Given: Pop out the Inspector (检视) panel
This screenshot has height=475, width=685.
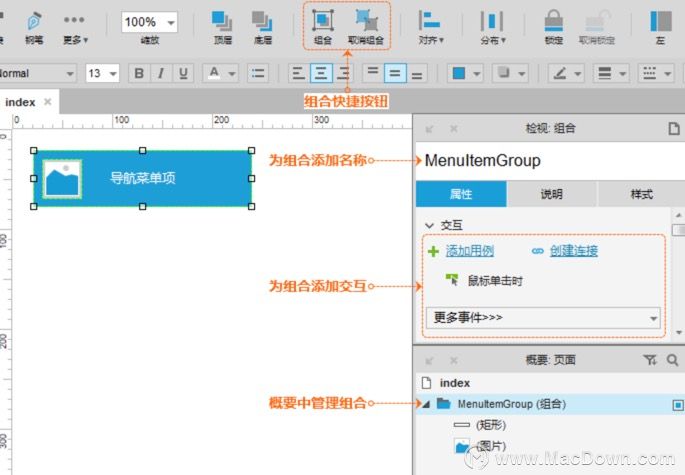Looking at the screenshot, I should coord(430,129).
